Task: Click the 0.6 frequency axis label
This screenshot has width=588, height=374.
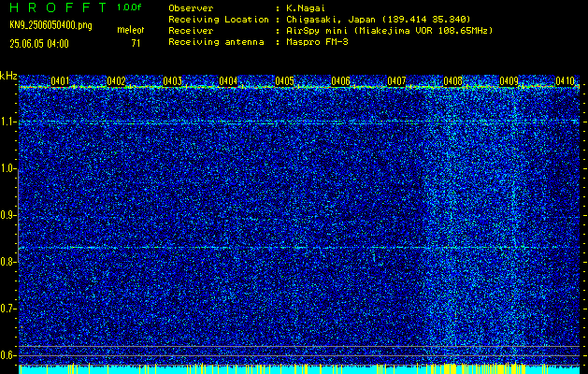Action: point(8,355)
